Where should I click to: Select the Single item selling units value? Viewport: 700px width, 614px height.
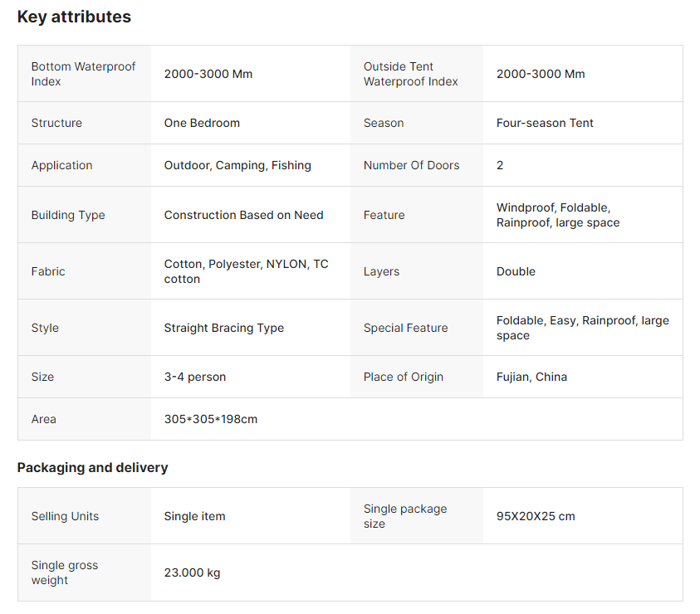194,516
